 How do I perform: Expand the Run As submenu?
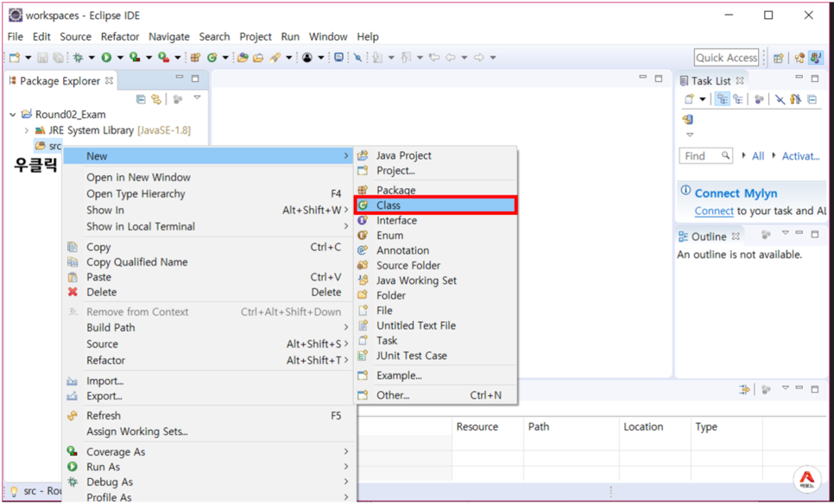click(x=209, y=467)
